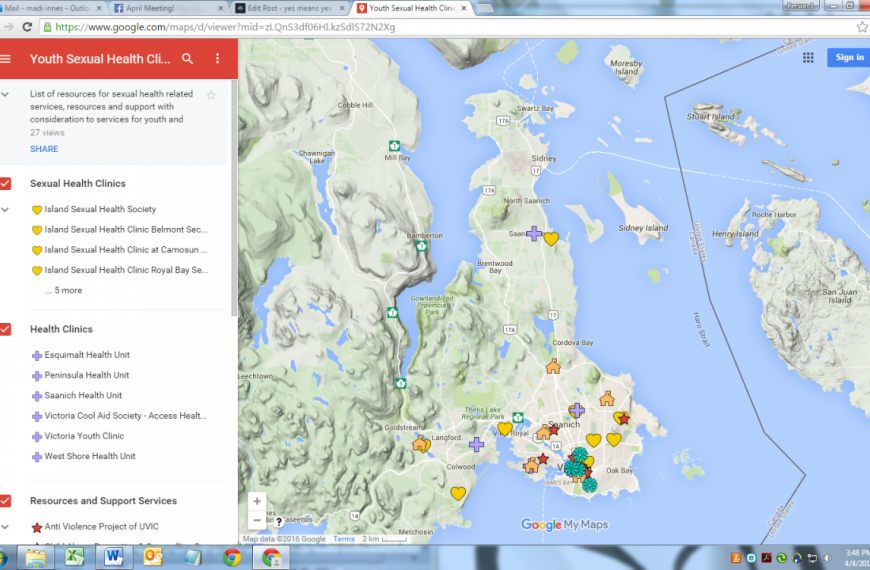Zoom in on the map
This screenshot has width=870, height=570.
coord(257,501)
